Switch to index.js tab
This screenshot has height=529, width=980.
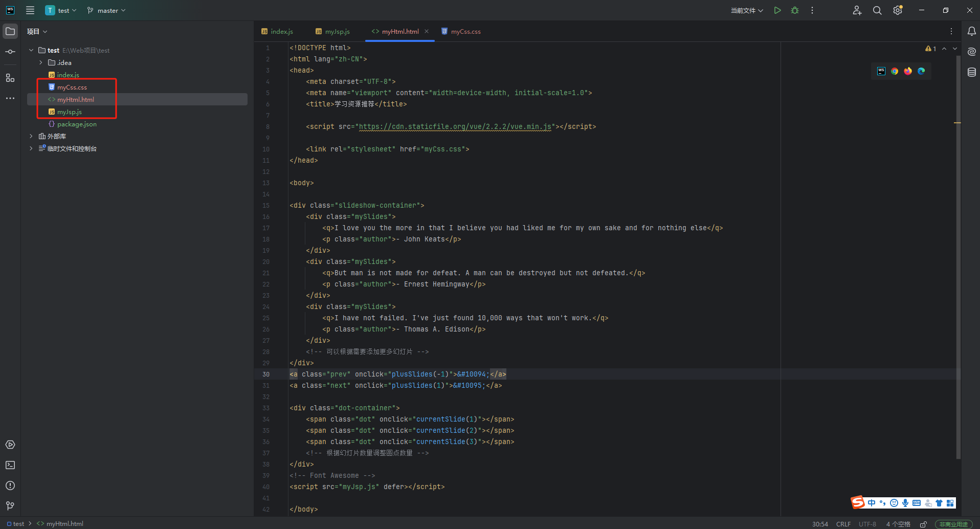(277, 31)
